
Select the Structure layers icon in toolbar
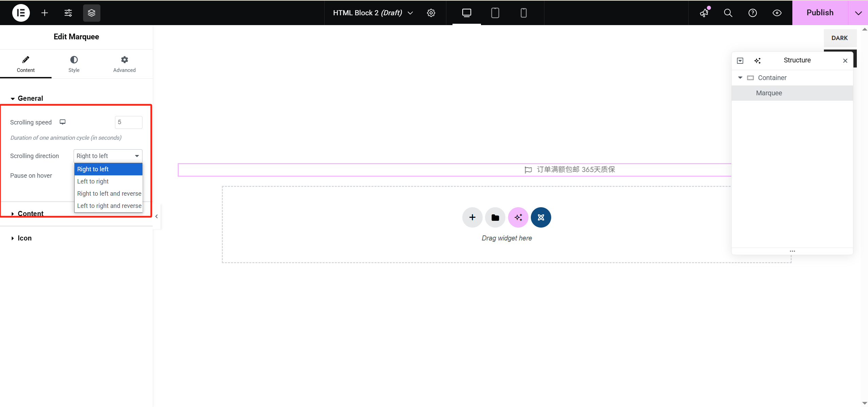pos(91,13)
